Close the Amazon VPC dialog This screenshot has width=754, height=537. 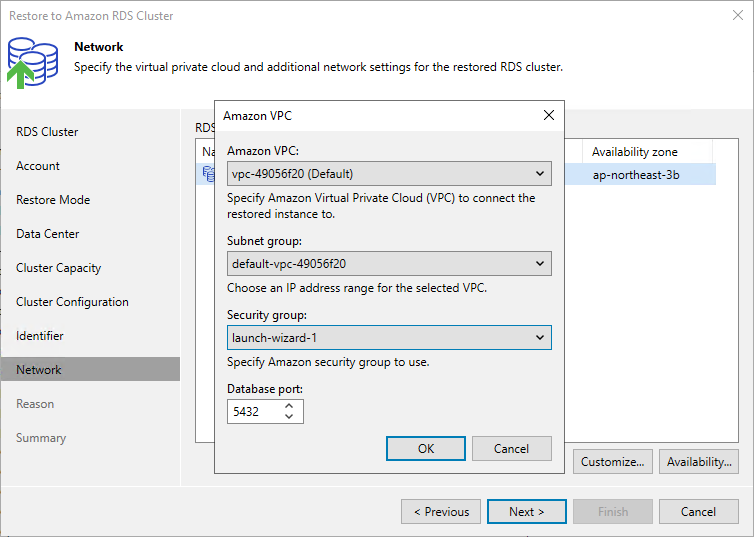[549, 115]
